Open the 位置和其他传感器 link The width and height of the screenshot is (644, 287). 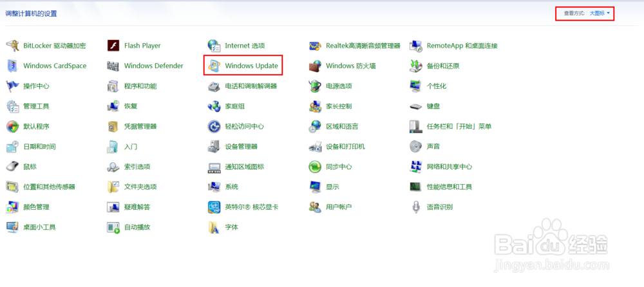(50, 187)
